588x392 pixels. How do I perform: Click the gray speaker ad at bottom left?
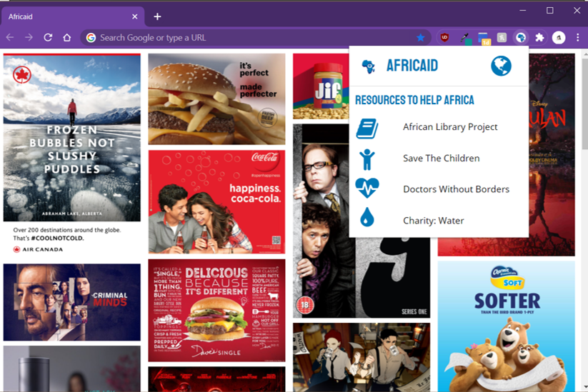click(x=72, y=368)
